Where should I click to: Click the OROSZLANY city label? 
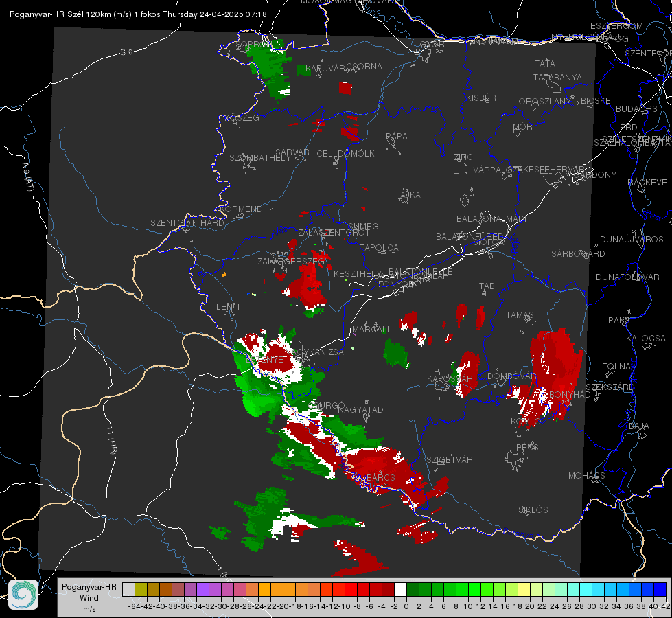(x=545, y=101)
